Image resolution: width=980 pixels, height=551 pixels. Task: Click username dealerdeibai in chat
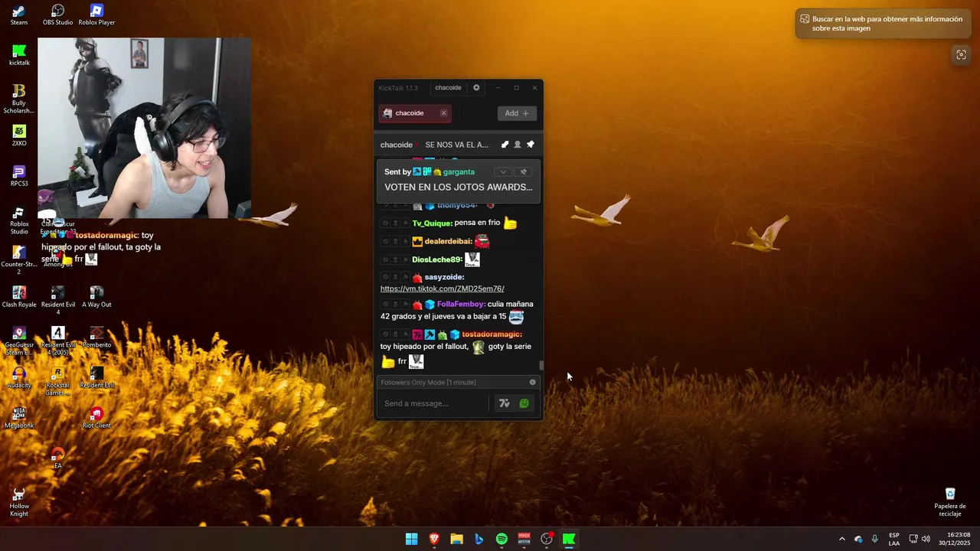[448, 242]
